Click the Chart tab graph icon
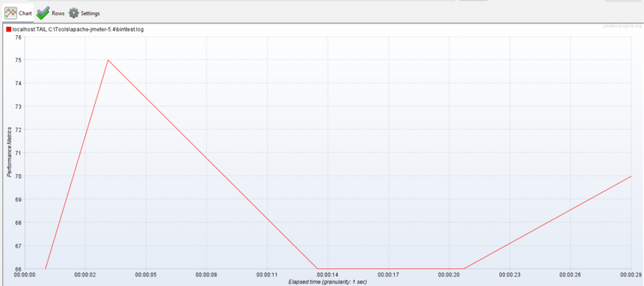This screenshot has width=644, height=286. coord(11,12)
